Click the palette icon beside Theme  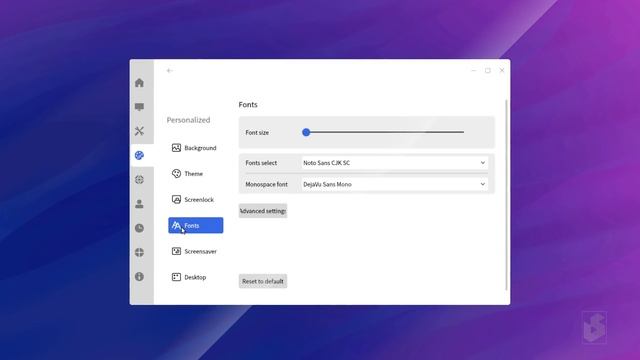(176, 173)
